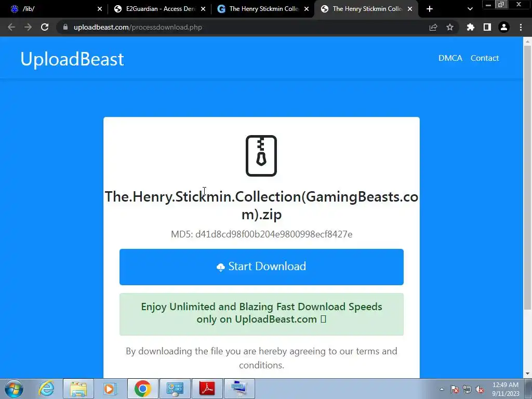The height and width of the screenshot is (399, 532).
Task: Close the active UploadBeast tab
Action: pyautogui.click(x=410, y=9)
